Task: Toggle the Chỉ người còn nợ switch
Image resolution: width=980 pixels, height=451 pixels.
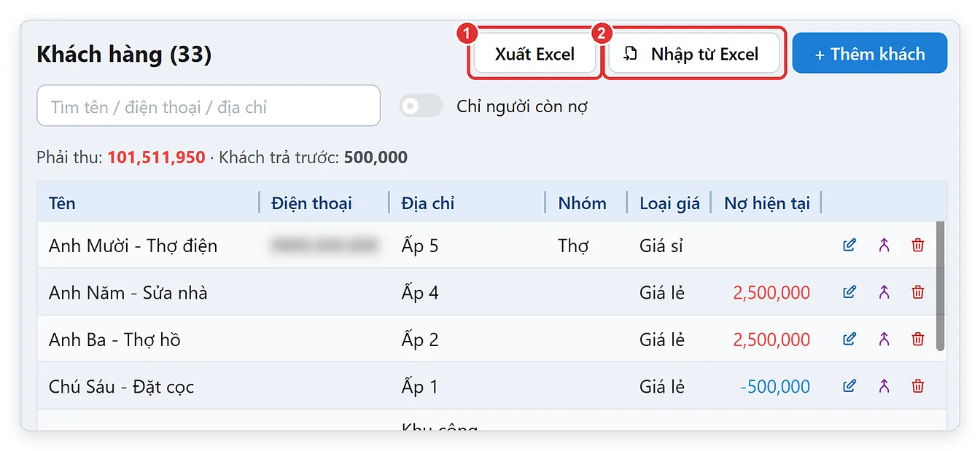Action: (421, 106)
